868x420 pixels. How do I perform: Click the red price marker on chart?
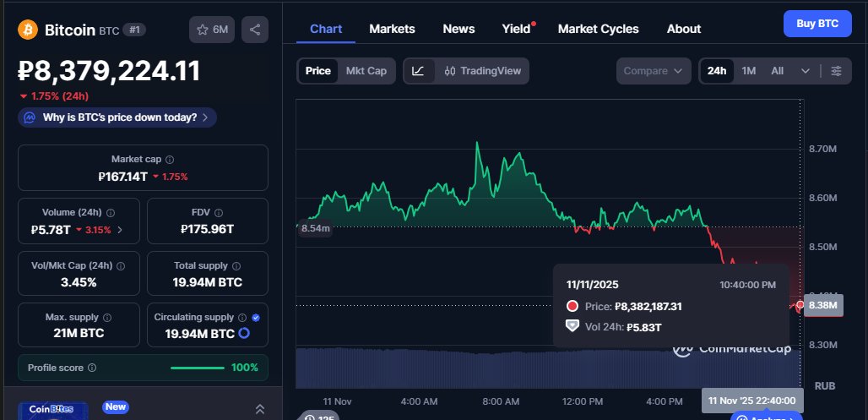[800, 305]
